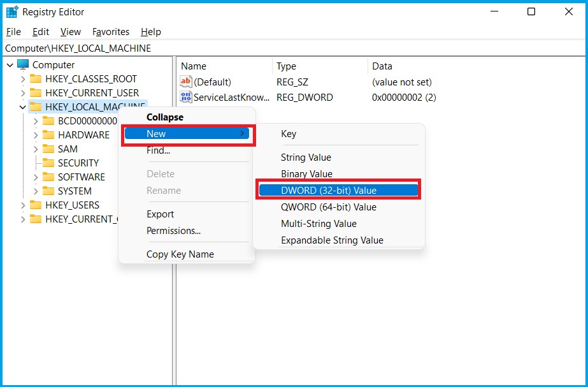Click the (Default) string value icon
The image size is (588, 387).
pyautogui.click(x=186, y=82)
